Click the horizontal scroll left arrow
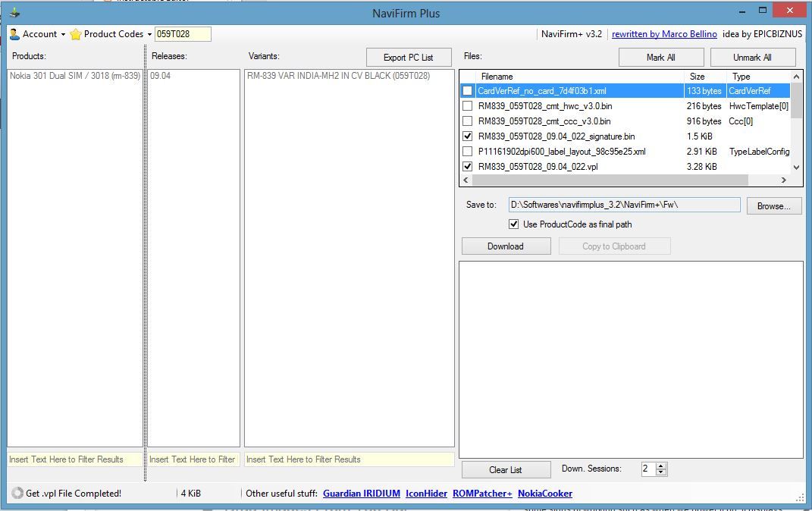This screenshot has height=511, width=812. pos(466,180)
